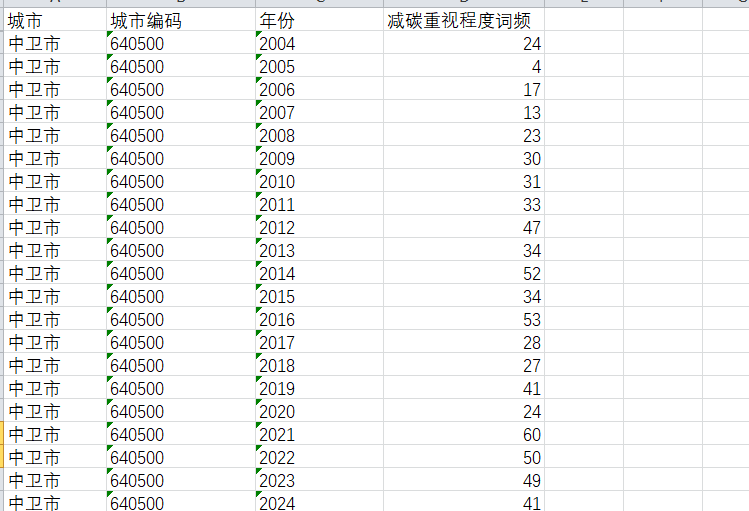
Task: Select the 城市 header cell
Action: click(x=55, y=21)
